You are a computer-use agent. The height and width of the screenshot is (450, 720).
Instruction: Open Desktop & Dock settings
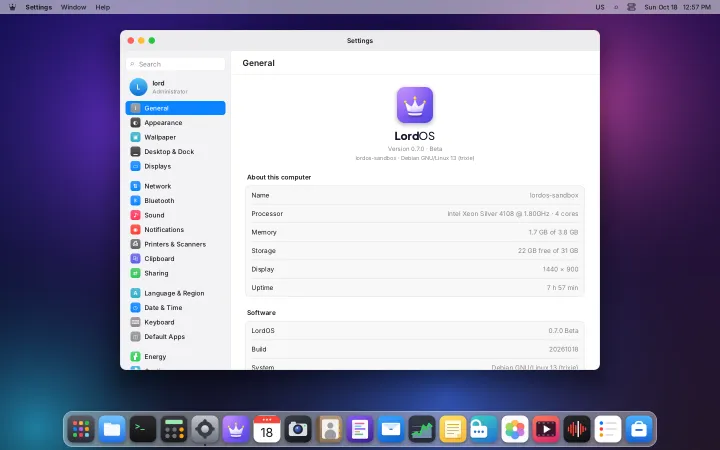(x=175, y=152)
